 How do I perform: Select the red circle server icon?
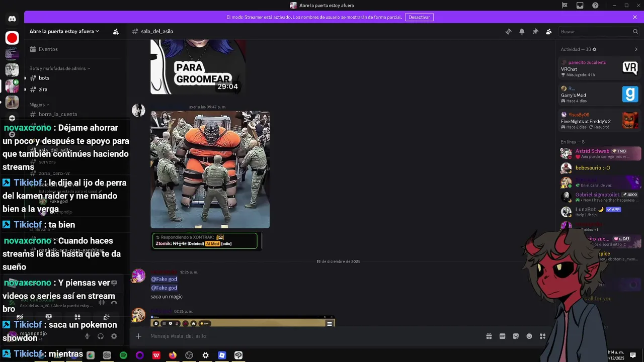(x=12, y=38)
